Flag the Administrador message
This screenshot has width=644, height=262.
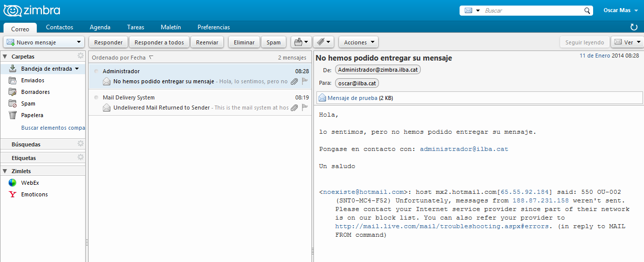tap(305, 81)
